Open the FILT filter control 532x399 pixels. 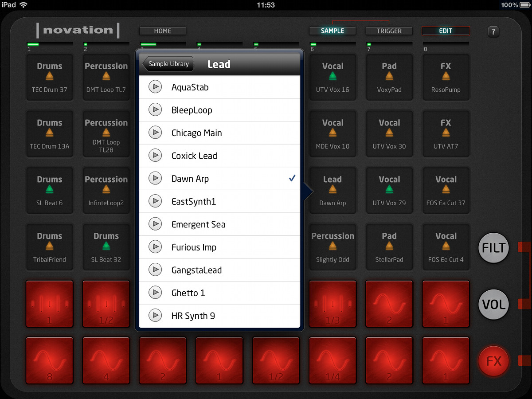click(x=493, y=248)
